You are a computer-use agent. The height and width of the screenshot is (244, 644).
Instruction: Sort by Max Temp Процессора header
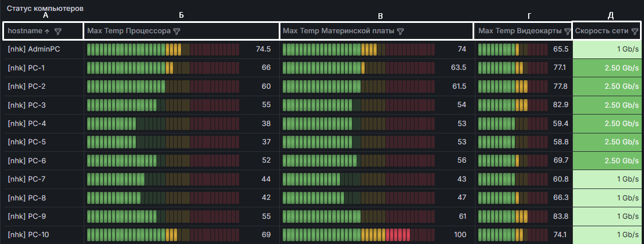(129, 31)
